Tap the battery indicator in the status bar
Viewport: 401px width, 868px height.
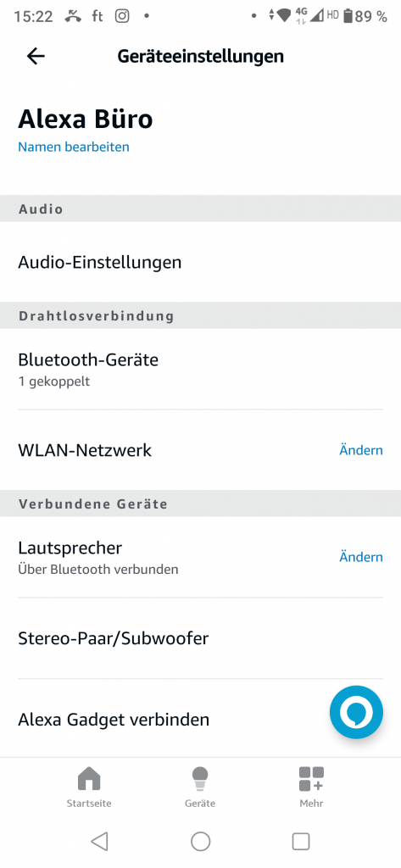pyautogui.click(x=348, y=16)
